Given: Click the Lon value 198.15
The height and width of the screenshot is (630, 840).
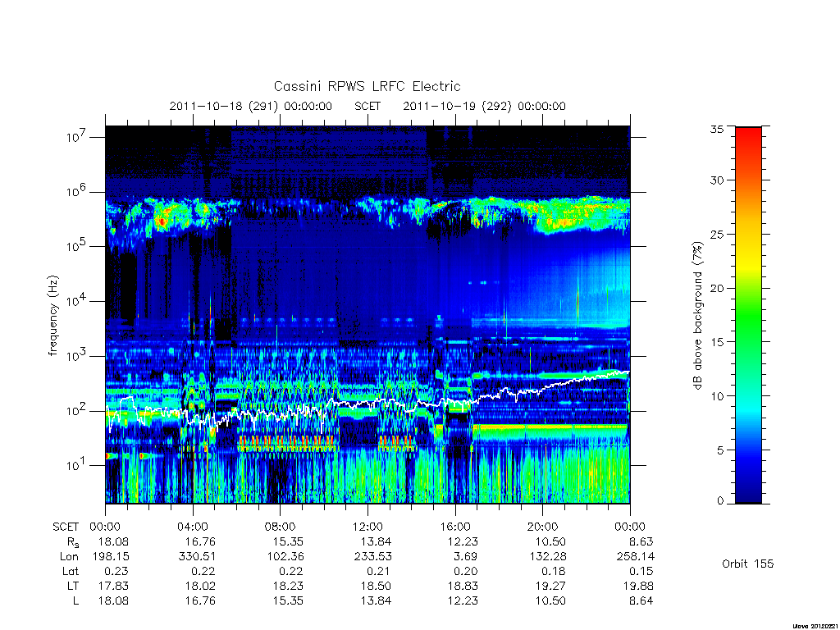Looking at the screenshot, I should [111, 557].
